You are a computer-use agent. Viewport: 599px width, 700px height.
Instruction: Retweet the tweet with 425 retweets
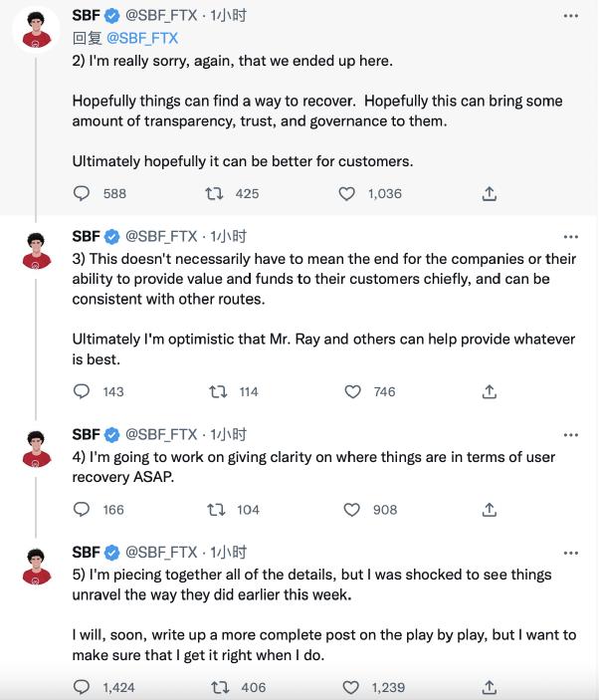click(x=213, y=193)
